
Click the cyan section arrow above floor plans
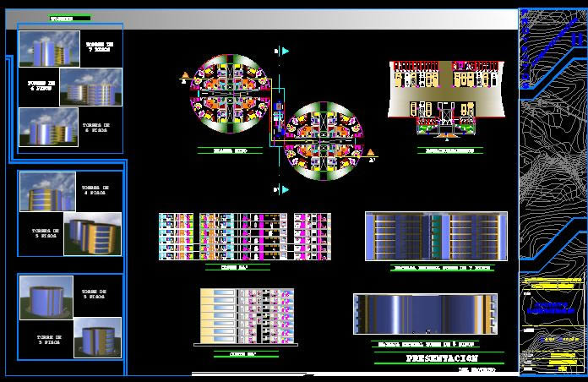285,52
